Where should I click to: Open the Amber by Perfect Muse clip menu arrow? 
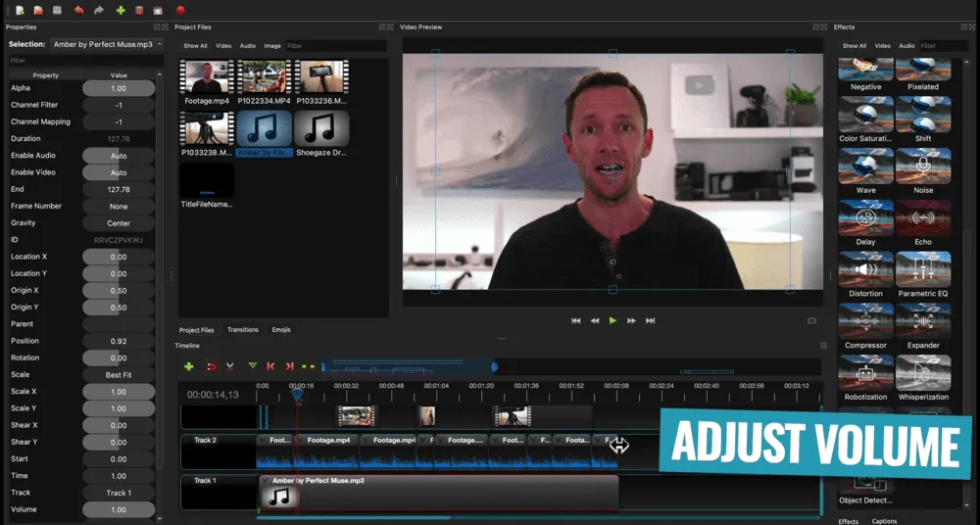tap(266, 481)
